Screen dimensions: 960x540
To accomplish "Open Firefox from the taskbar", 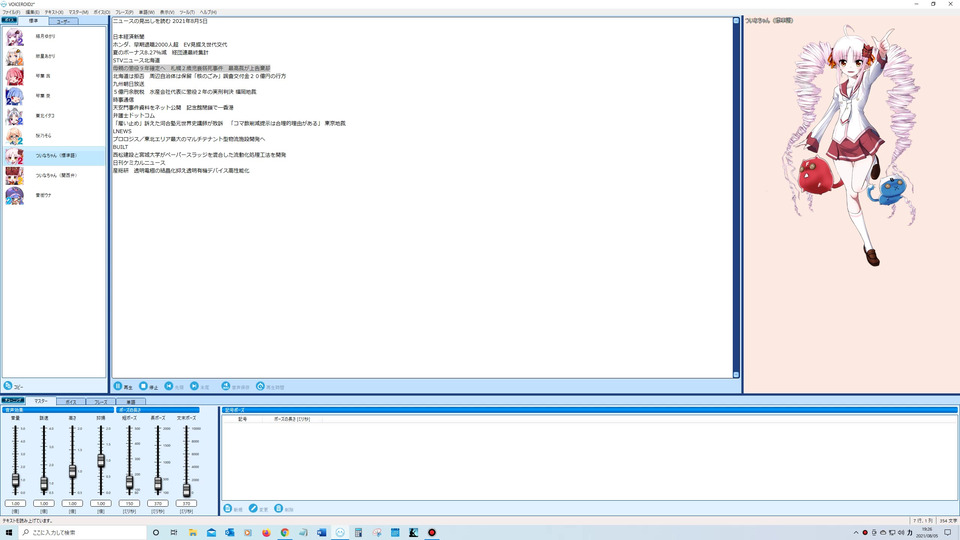I will pos(266,533).
